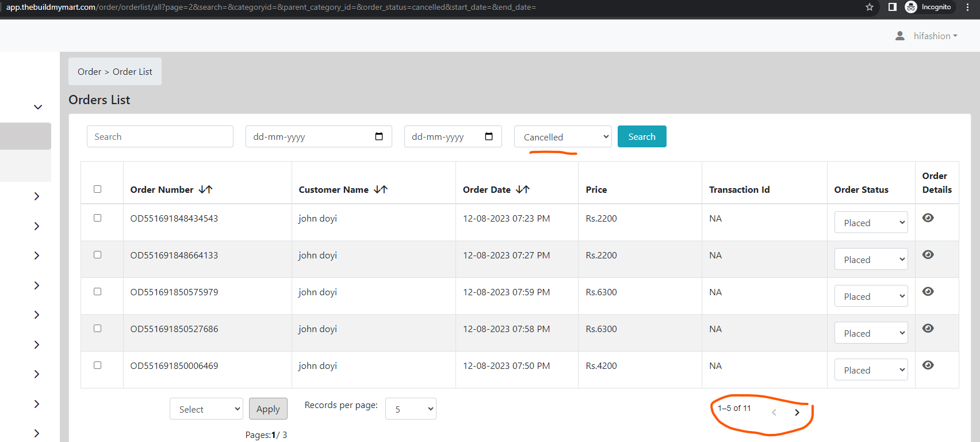The width and height of the screenshot is (980, 442).
Task: View details of order OD551691850575979
Action: pos(928,291)
